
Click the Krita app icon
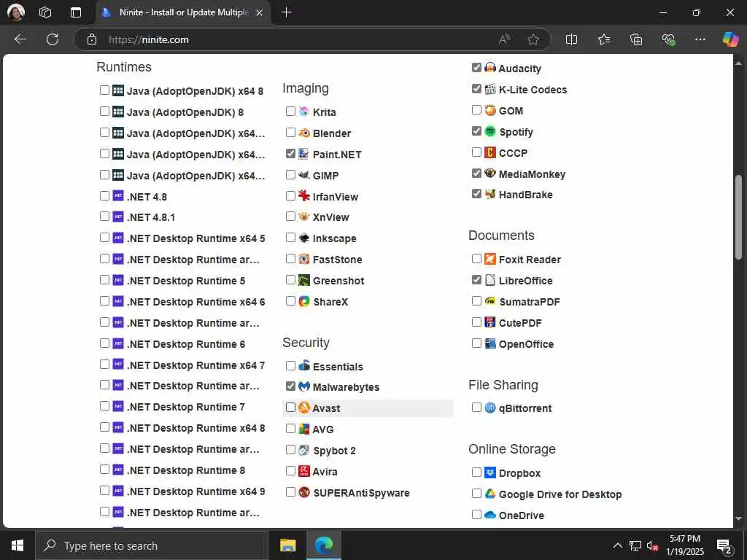pos(304,112)
